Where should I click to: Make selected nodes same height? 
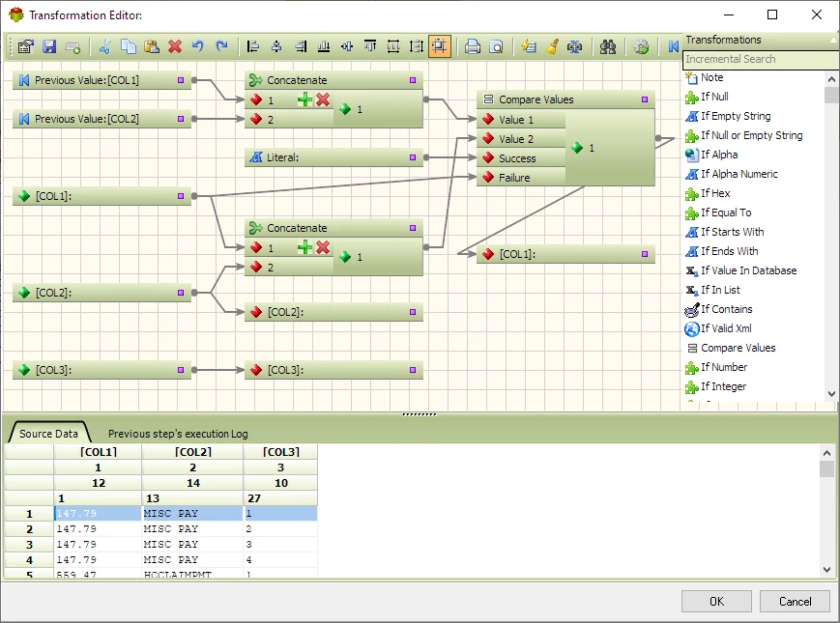417,46
